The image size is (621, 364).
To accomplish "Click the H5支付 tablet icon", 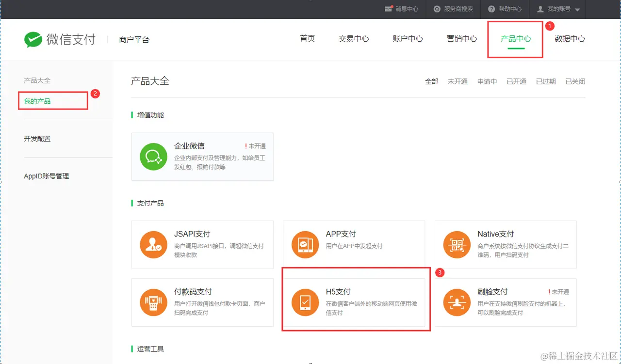I will [305, 302].
